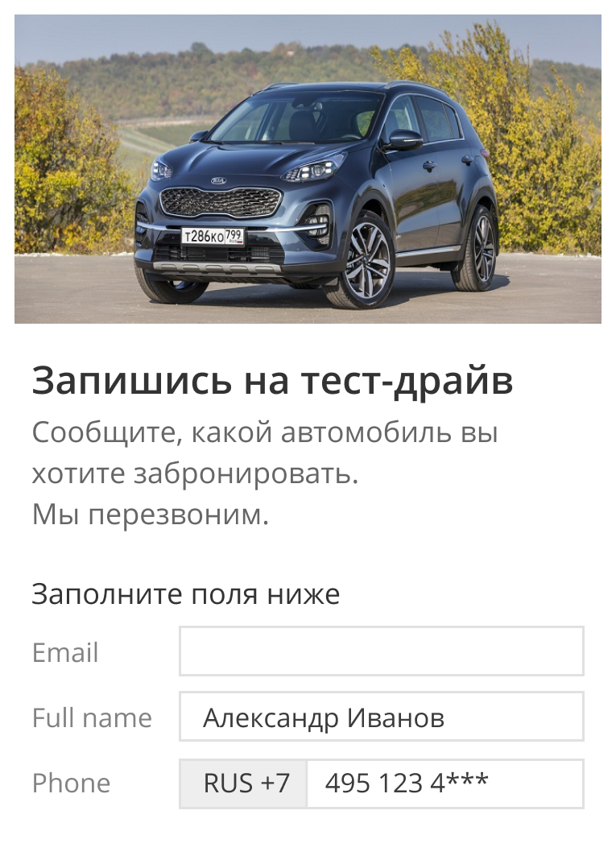Click the car's side mirror
This screenshot has height=860, width=616.
tap(403, 140)
